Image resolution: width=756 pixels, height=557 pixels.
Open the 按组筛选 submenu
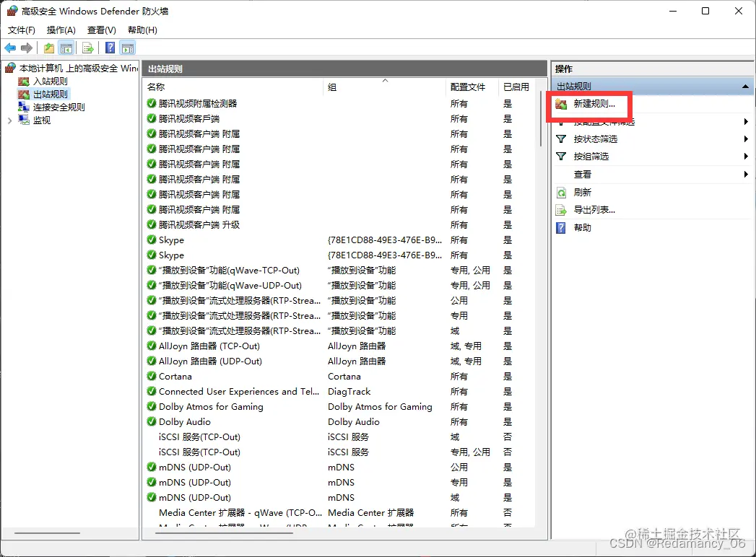652,156
